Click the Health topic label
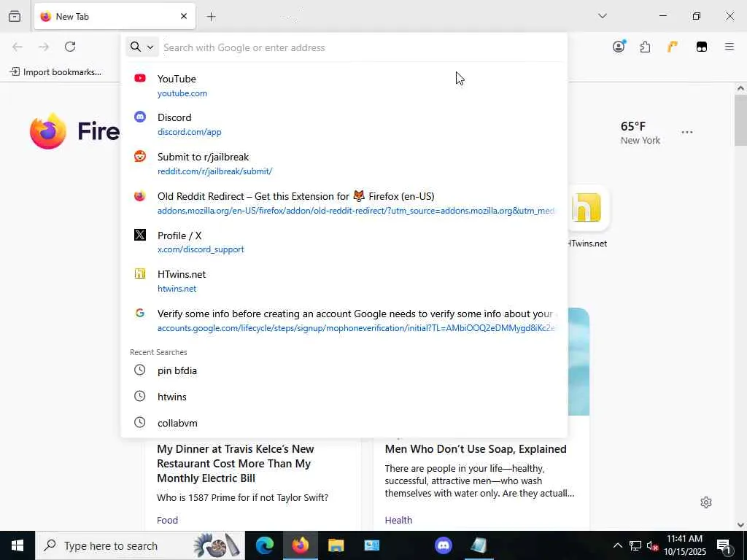This screenshot has width=747, height=560. pos(398,520)
